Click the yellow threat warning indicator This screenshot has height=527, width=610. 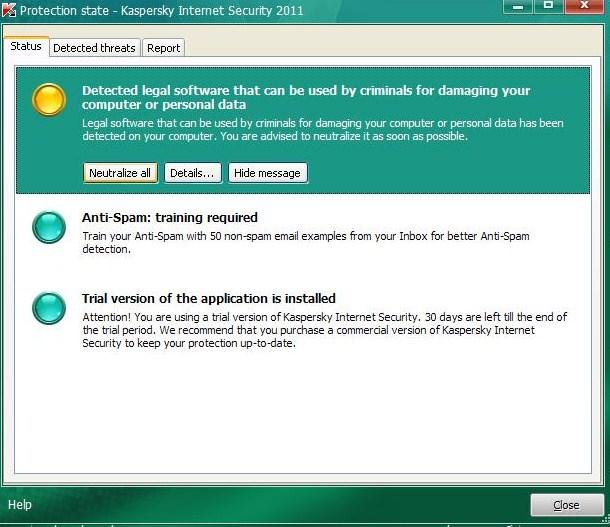48,101
